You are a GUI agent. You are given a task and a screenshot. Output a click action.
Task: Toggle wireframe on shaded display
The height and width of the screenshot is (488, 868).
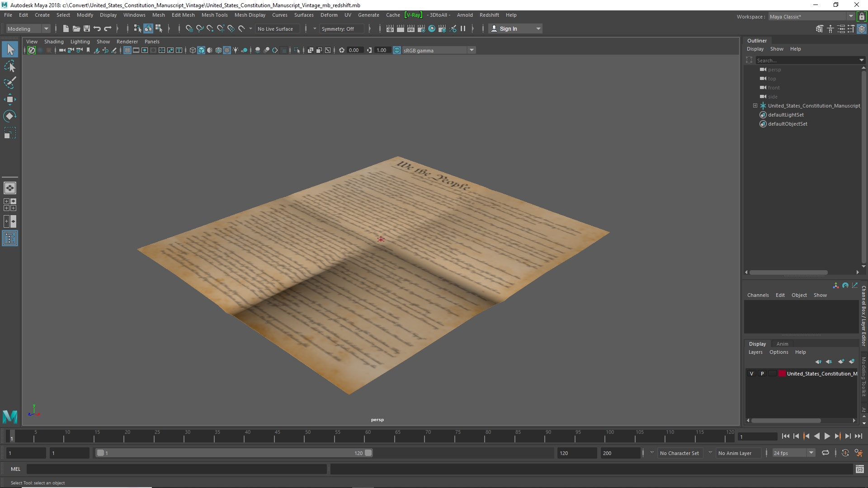pyautogui.click(x=219, y=50)
